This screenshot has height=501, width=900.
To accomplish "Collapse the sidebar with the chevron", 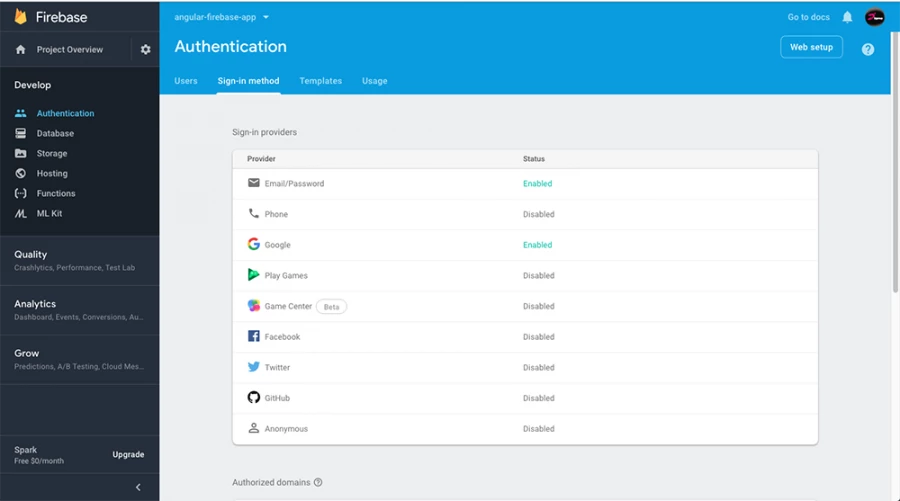I will point(138,487).
